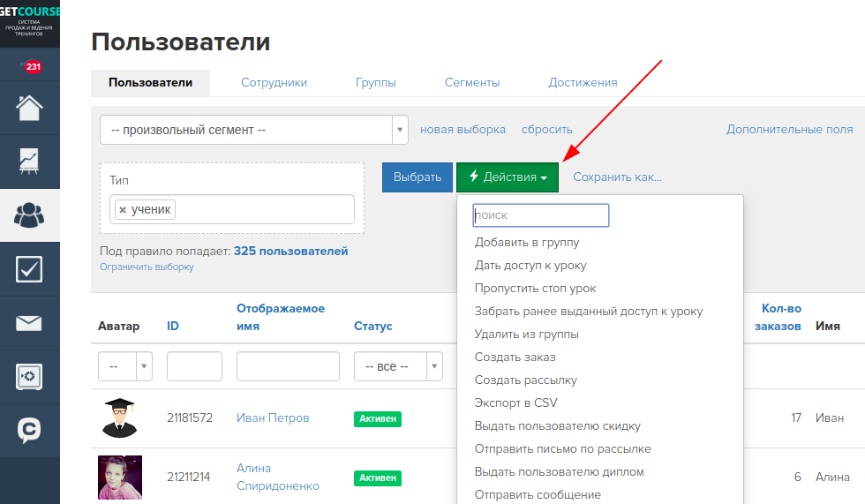Choose 'Отправить письмо по рассылке' action
The width and height of the screenshot is (865, 504).
563,449
